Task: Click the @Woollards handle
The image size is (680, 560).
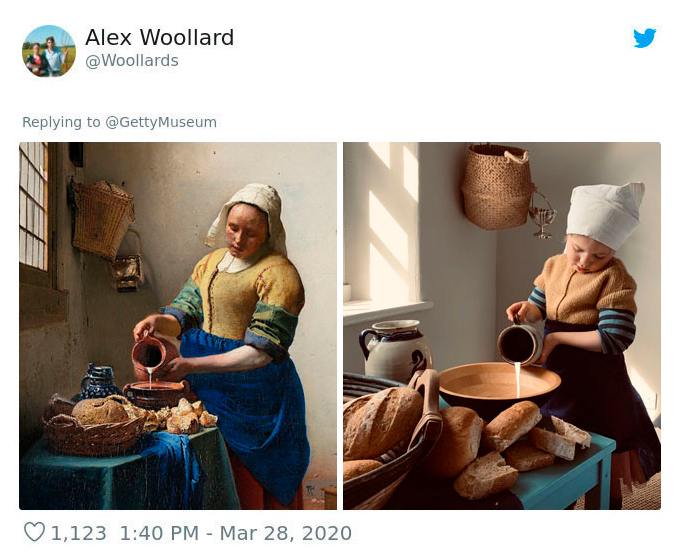Action: coord(132,61)
